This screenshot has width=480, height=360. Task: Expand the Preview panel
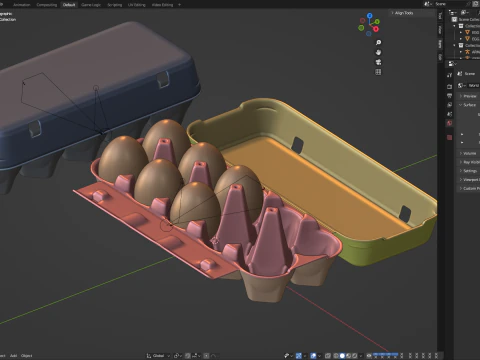pos(468,96)
